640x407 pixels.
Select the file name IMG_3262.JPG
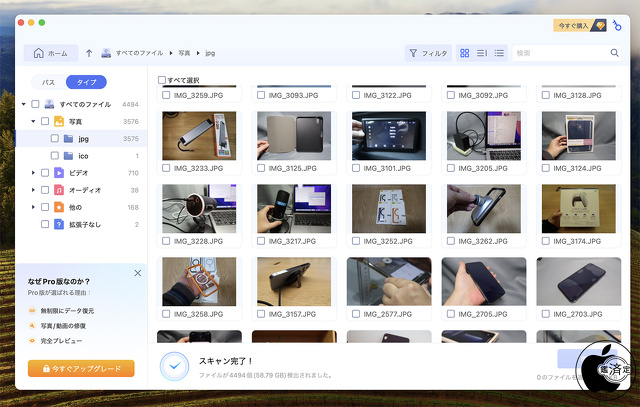point(483,241)
